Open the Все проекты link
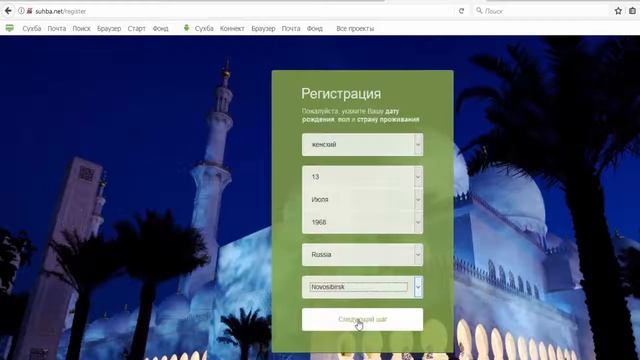This screenshot has height=360, width=640. click(x=355, y=29)
